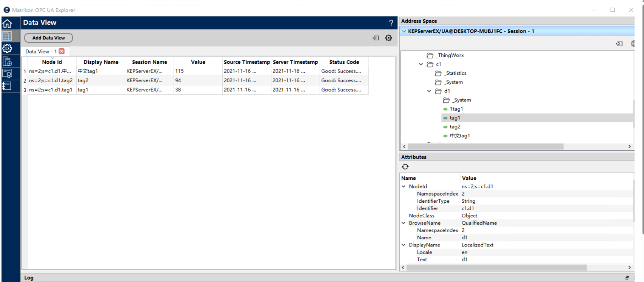Screen dimensions: 644x282
Task: Collapse the KEPServerEX session header chevron
Action: 404,31
